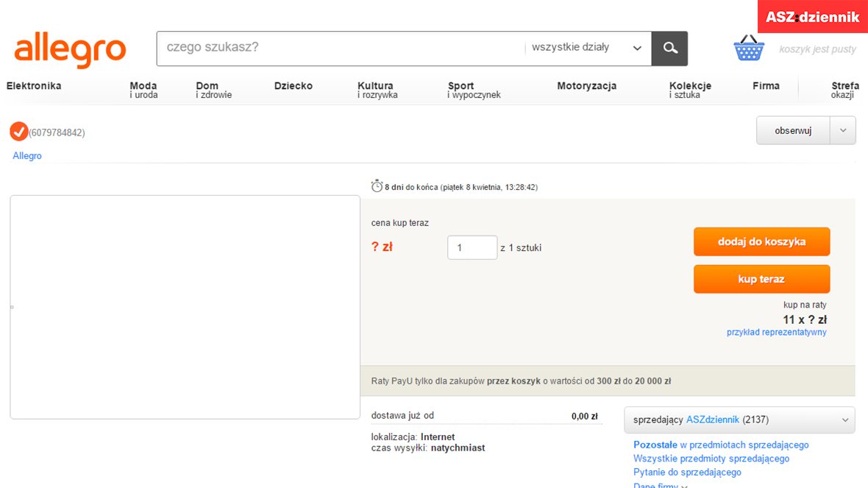This screenshot has height=488, width=868.
Task: Click the '0,00 zł' delivery price
Action: point(585,417)
